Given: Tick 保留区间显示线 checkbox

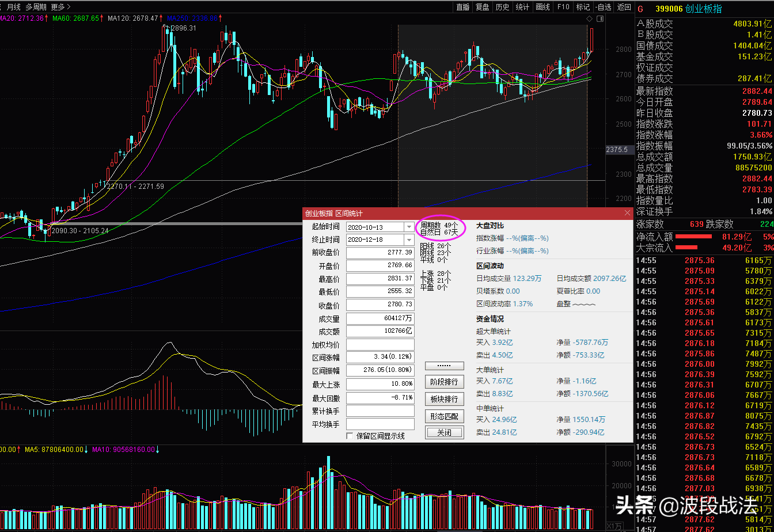Looking at the screenshot, I should coord(350,436).
